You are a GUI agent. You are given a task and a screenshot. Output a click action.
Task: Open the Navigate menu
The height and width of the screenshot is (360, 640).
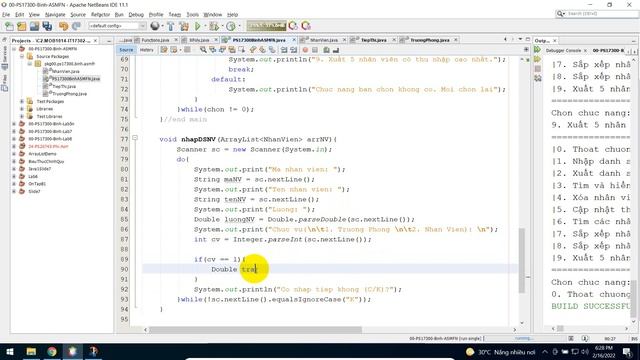(55, 14)
